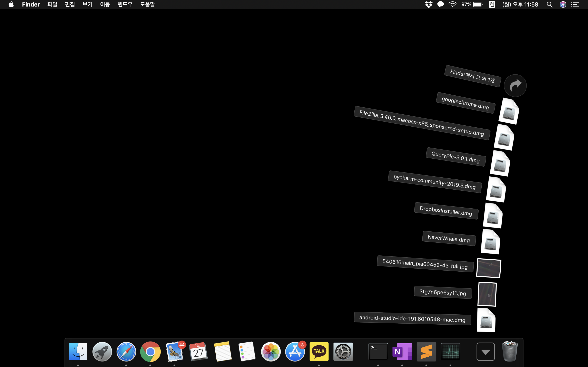Open 3tg7n6pe6sy11.jpg image thumbnail
Screen dimensions: 588x367
[487, 294]
